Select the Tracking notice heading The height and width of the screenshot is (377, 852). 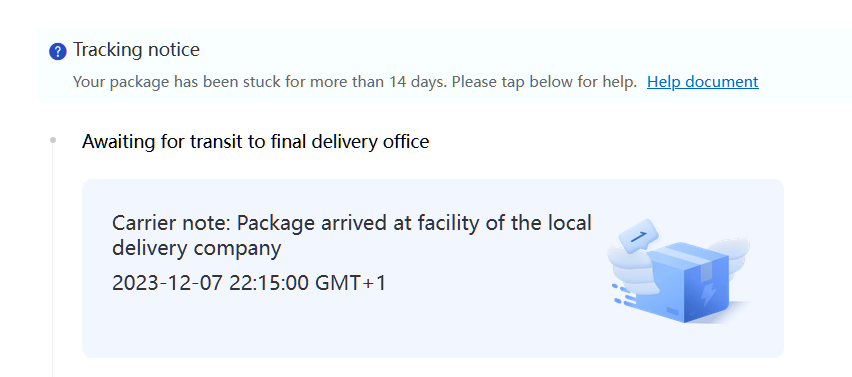(136, 50)
